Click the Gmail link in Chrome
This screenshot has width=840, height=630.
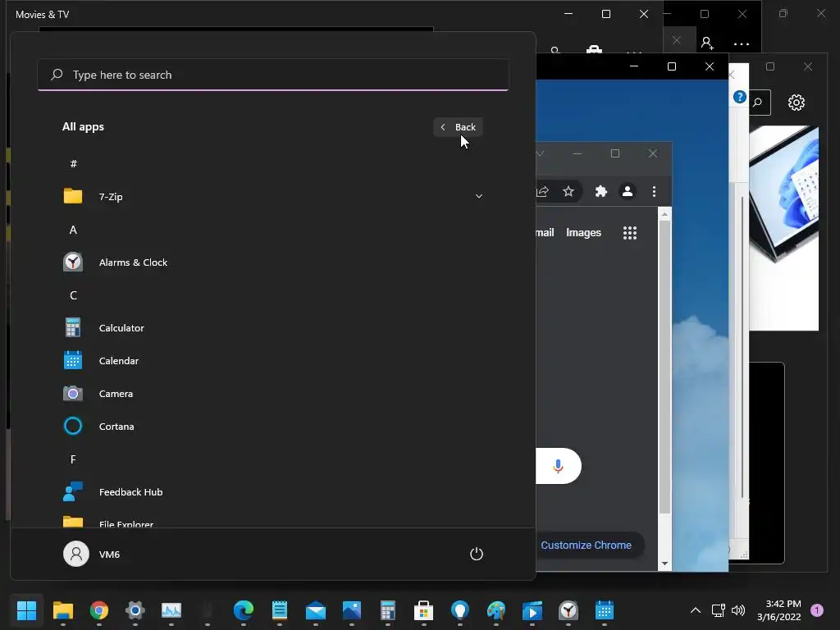click(x=545, y=232)
